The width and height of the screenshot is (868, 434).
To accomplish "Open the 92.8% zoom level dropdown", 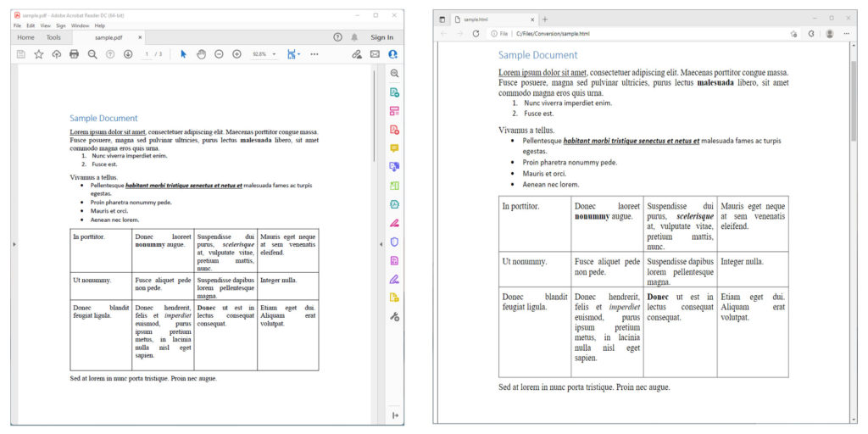I will pos(263,54).
